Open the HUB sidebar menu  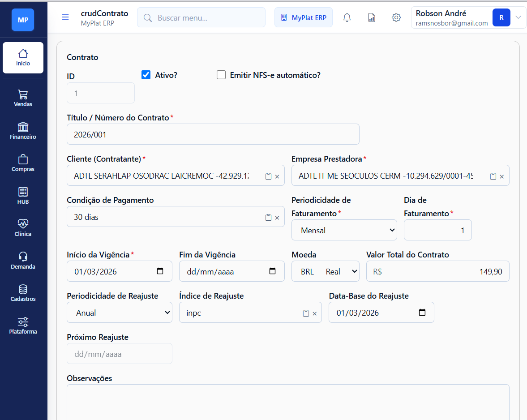point(23,196)
